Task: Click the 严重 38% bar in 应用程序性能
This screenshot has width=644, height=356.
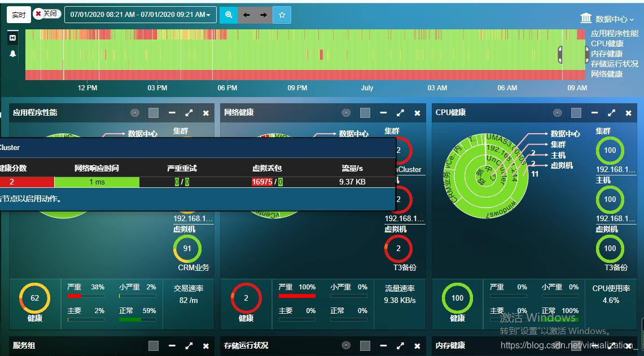Action: click(86, 296)
